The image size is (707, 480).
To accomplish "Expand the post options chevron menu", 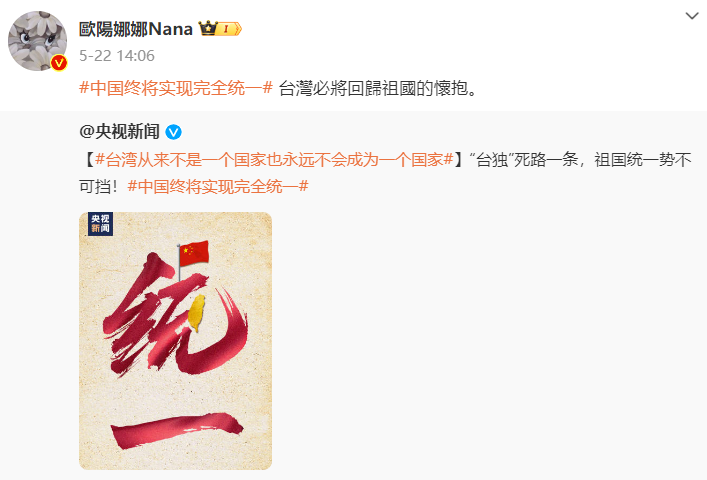I will 692,16.
